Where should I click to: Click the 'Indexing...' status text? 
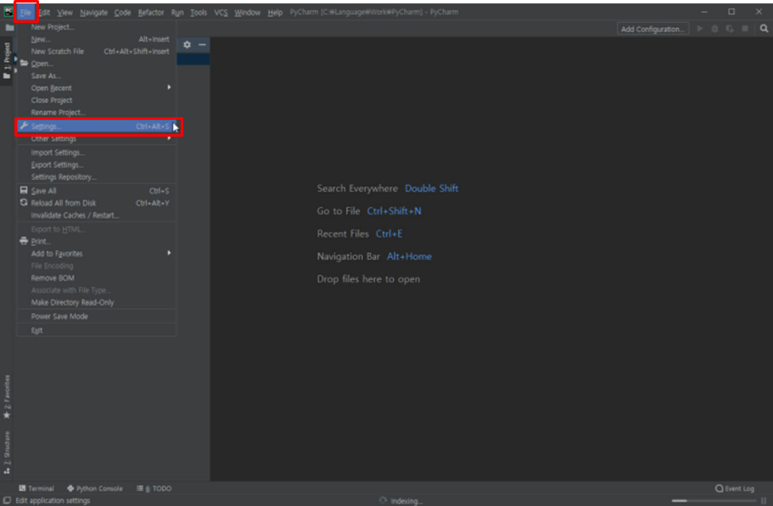(x=407, y=501)
